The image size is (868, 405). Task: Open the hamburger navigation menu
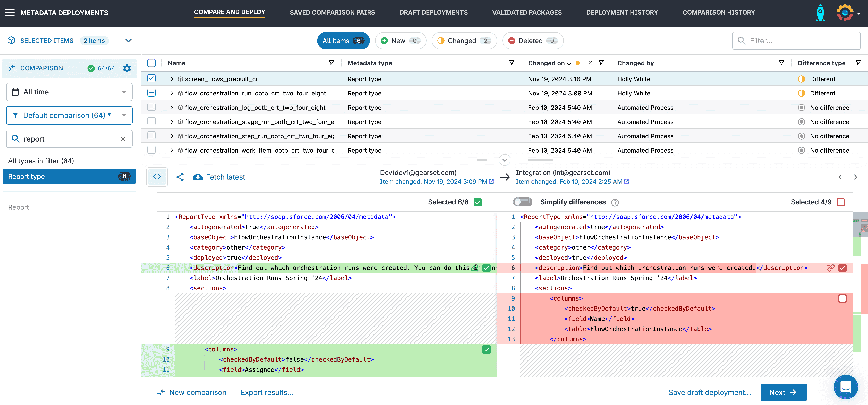10,13
